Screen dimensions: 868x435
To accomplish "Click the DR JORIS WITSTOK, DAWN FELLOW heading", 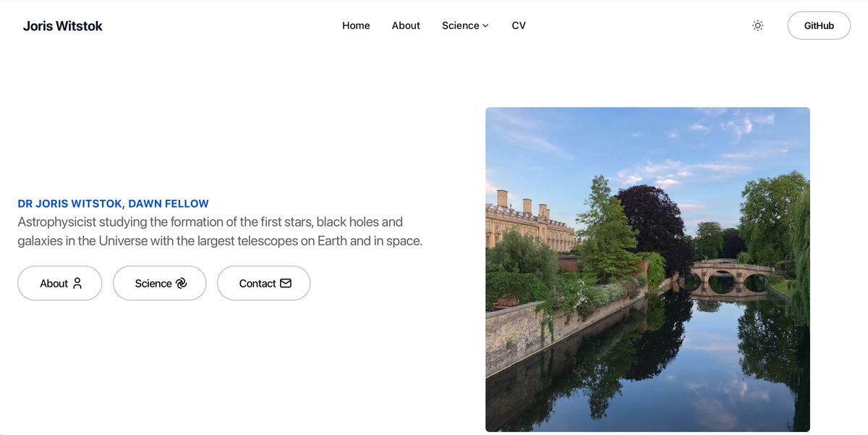I will pos(112,203).
